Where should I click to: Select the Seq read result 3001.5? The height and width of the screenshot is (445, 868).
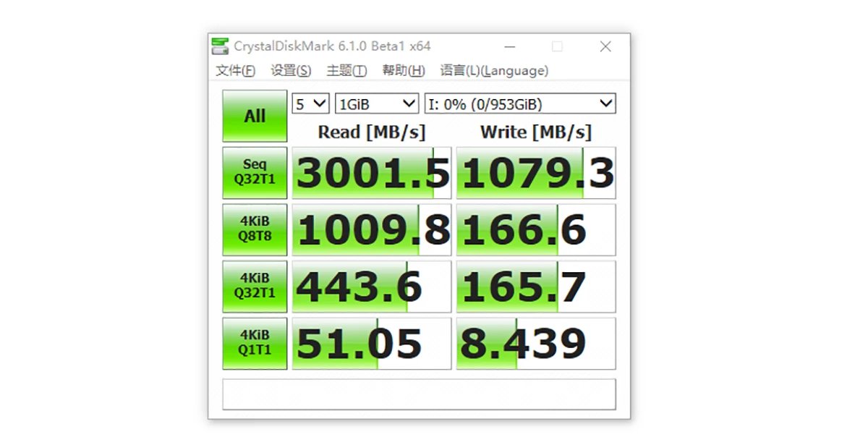[x=372, y=173]
